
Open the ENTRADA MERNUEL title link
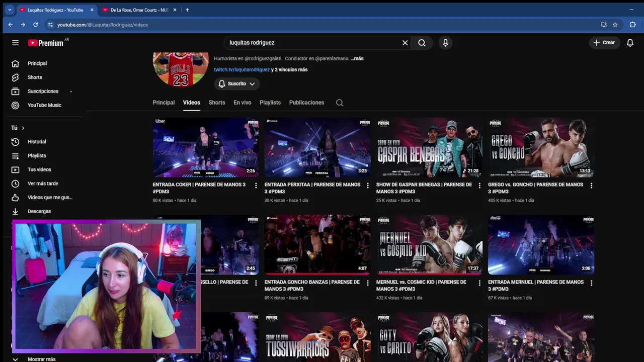(x=536, y=286)
